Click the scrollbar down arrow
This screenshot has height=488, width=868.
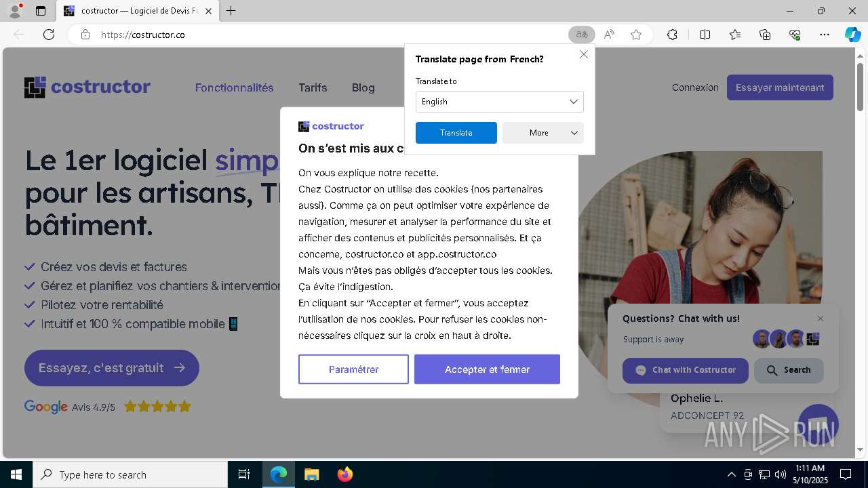click(861, 449)
